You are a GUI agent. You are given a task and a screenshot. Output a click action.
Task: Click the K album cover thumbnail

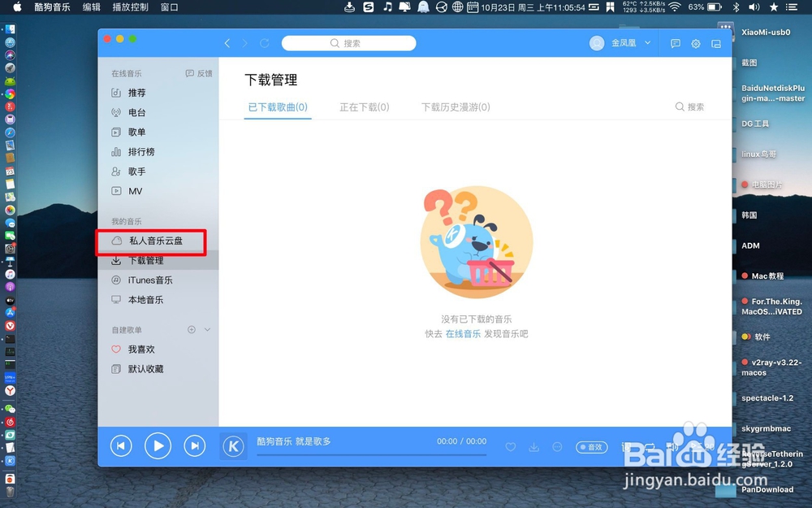click(234, 446)
